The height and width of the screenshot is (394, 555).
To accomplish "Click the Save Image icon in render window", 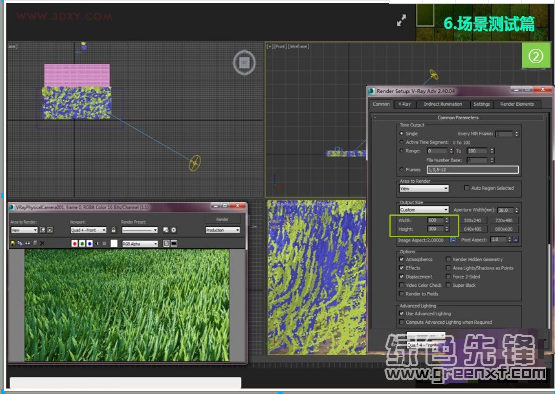I will click(13, 243).
